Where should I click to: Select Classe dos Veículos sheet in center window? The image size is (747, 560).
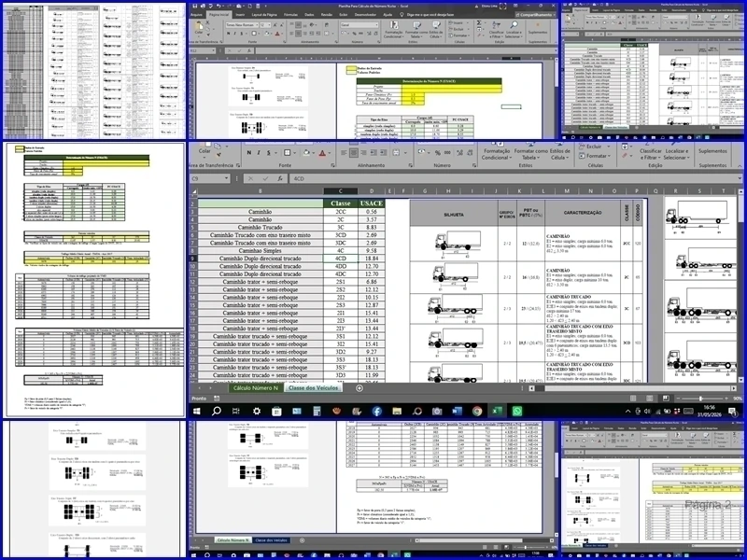point(313,388)
